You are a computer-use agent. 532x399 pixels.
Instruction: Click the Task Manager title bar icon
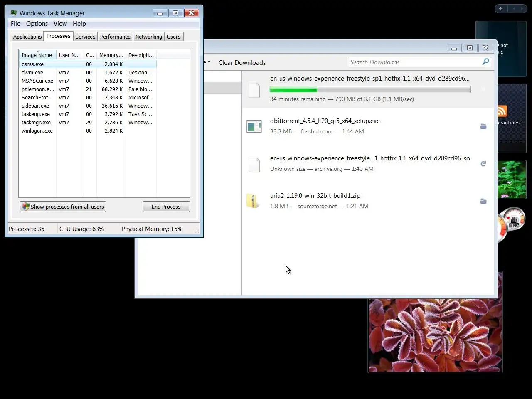click(x=13, y=13)
